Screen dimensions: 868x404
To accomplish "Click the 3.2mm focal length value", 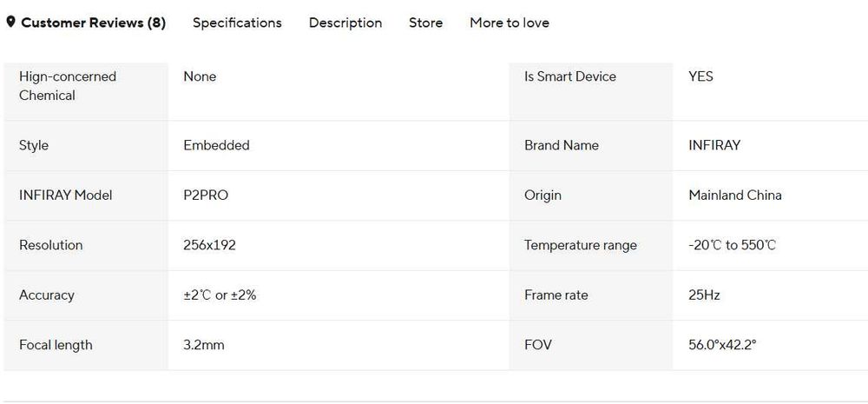I will pyautogui.click(x=204, y=345).
